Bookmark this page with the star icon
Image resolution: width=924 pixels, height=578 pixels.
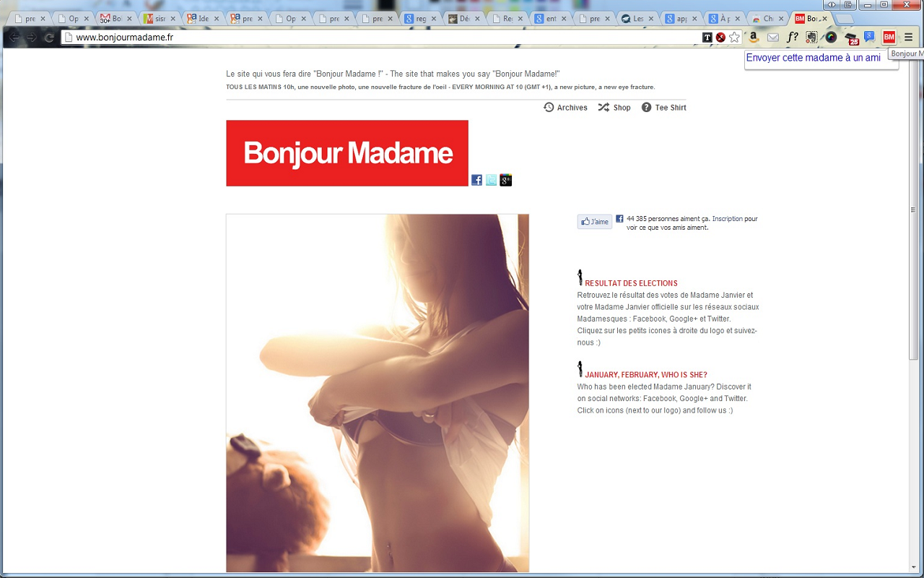[734, 38]
